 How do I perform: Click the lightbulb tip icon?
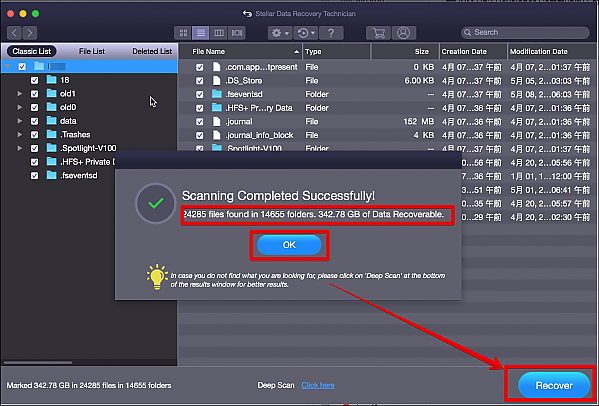[x=157, y=277]
